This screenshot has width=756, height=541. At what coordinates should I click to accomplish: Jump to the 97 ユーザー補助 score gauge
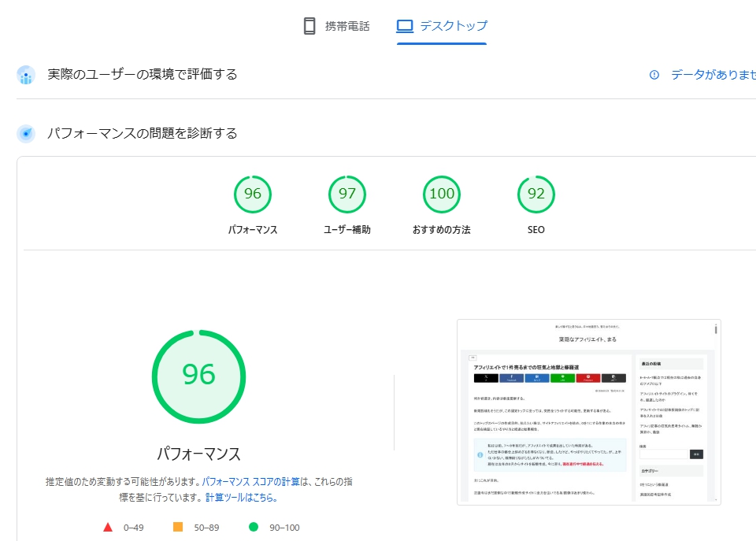pyautogui.click(x=346, y=195)
